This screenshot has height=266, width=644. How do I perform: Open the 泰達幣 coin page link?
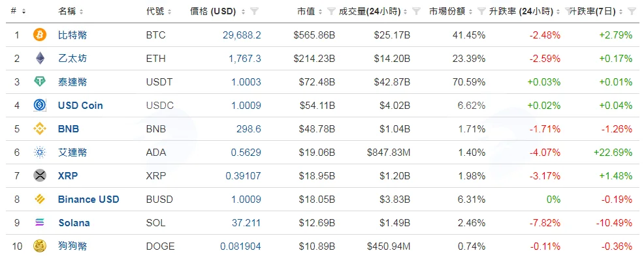point(72,82)
